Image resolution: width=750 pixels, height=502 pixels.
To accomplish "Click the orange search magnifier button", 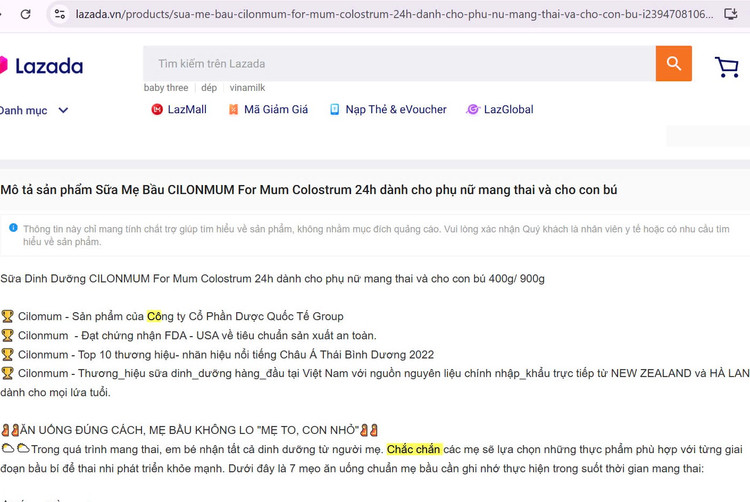I will click(673, 64).
